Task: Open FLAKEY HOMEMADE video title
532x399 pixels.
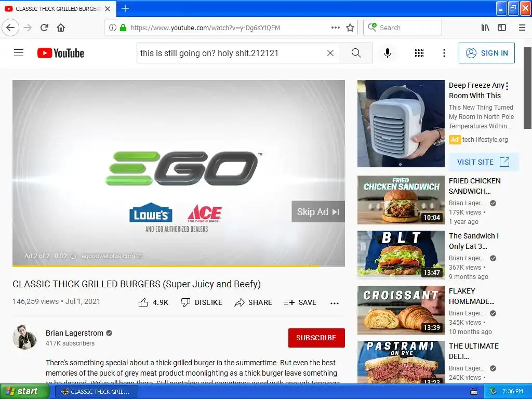Action: 472,296
